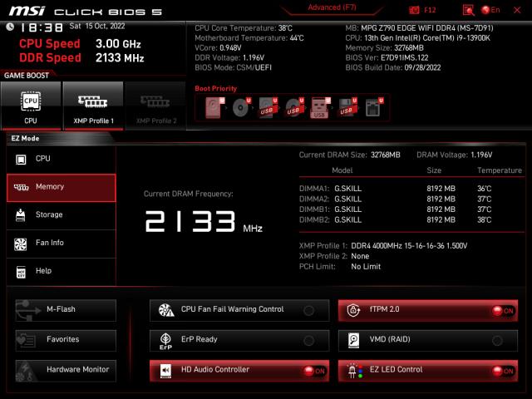Select the Memory section tab
Screen dimensions: 532x399
tap(62, 188)
